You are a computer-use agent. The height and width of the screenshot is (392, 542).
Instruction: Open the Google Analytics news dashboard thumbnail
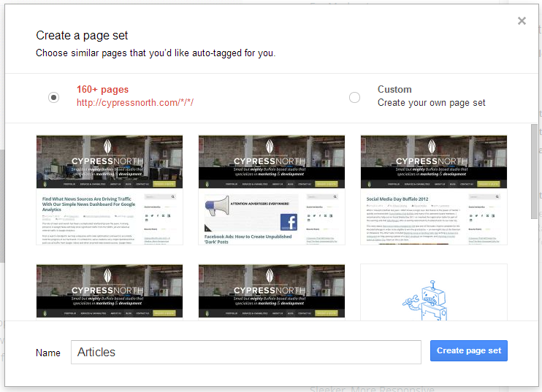pos(110,190)
